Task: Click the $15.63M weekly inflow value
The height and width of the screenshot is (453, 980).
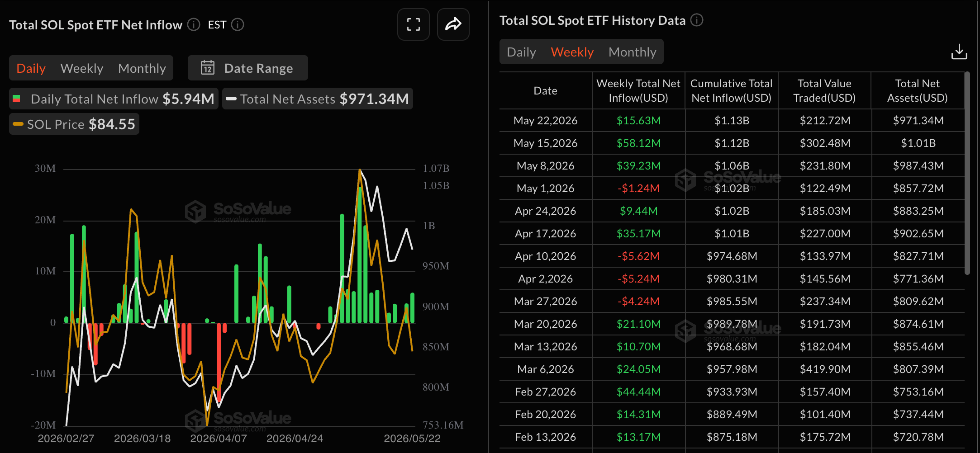Action: point(638,120)
